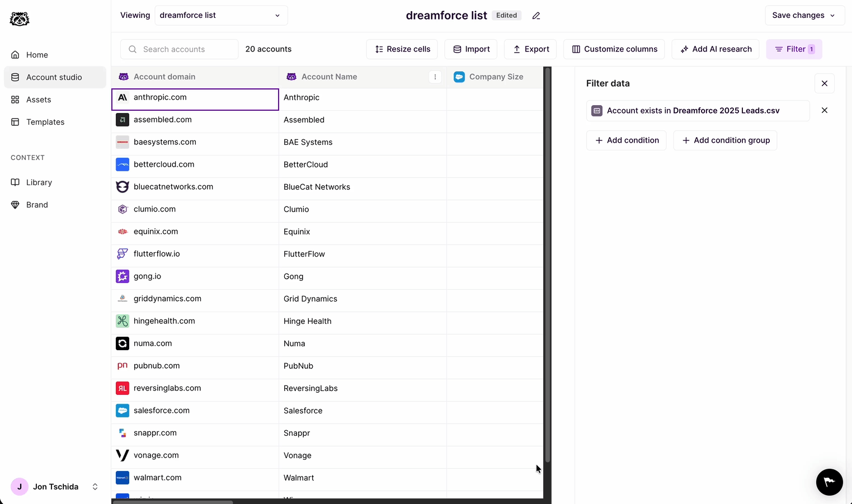This screenshot has height=504, width=852.
Task: Click the Import button
Action: (471, 49)
